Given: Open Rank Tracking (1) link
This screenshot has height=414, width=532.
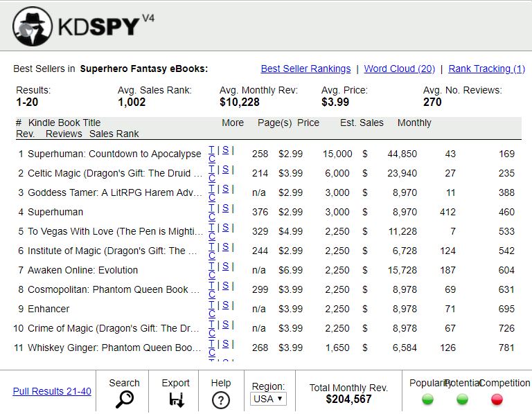Looking at the screenshot, I should 486,69.
